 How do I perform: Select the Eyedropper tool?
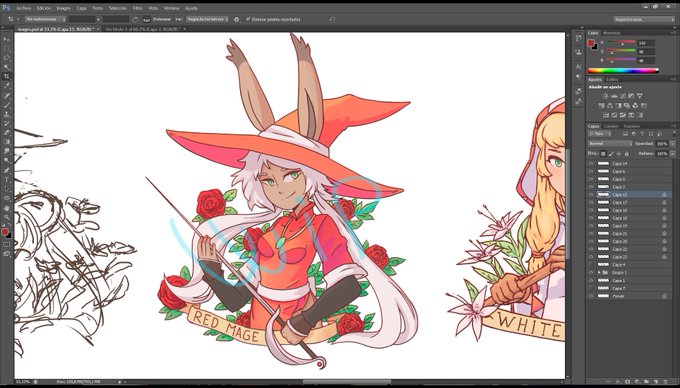click(x=7, y=86)
